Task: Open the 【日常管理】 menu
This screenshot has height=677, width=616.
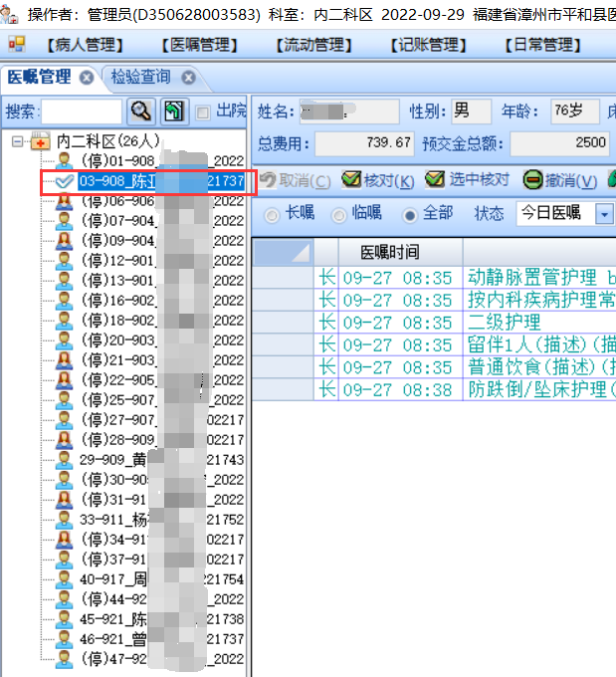Action: click(x=543, y=45)
